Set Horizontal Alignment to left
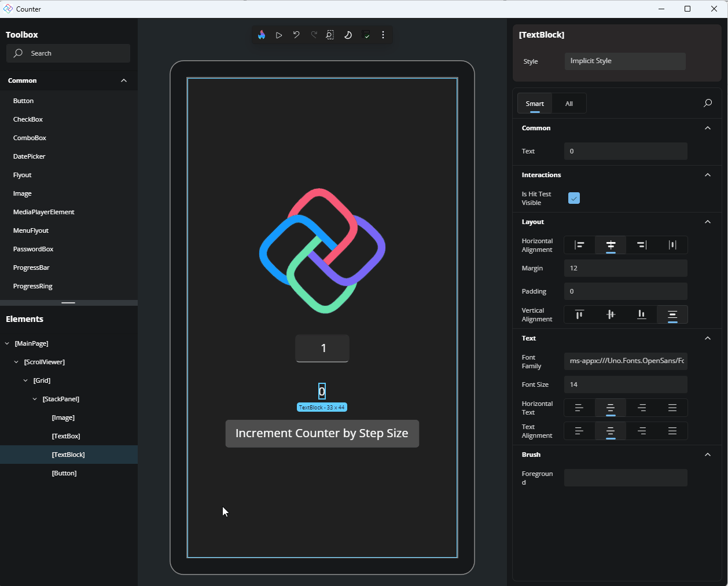 coord(579,245)
